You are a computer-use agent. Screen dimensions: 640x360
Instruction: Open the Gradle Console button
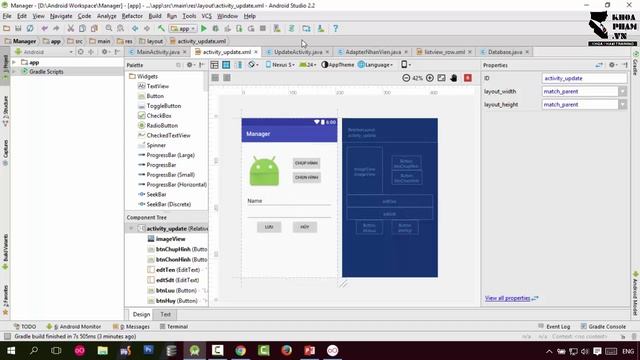coord(603,327)
